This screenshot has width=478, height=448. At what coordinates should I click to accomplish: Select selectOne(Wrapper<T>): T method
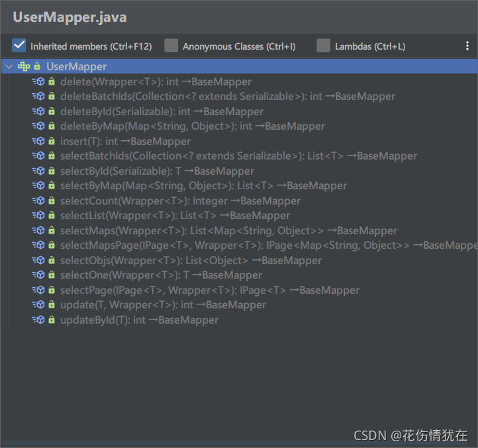coord(161,275)
